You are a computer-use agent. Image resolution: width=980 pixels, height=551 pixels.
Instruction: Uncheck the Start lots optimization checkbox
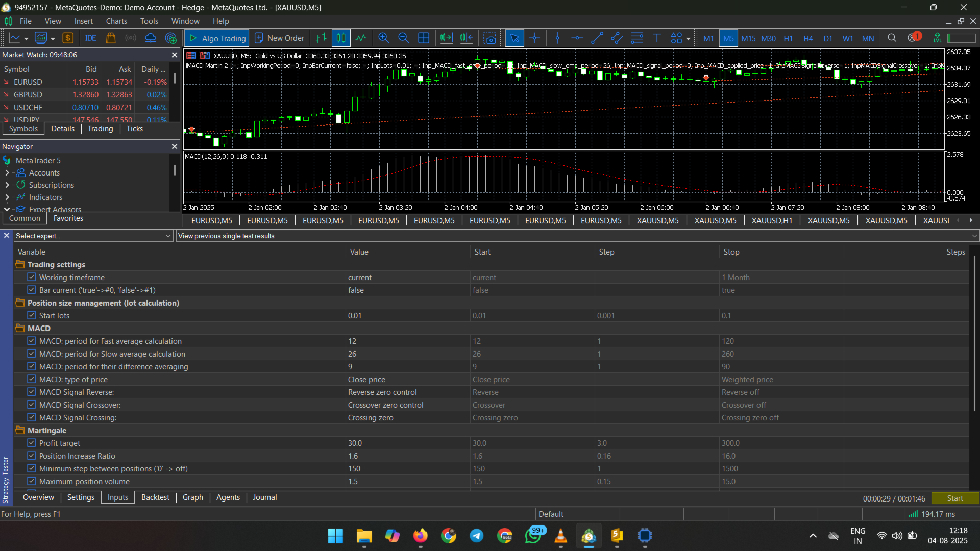[x=32, y=315]
